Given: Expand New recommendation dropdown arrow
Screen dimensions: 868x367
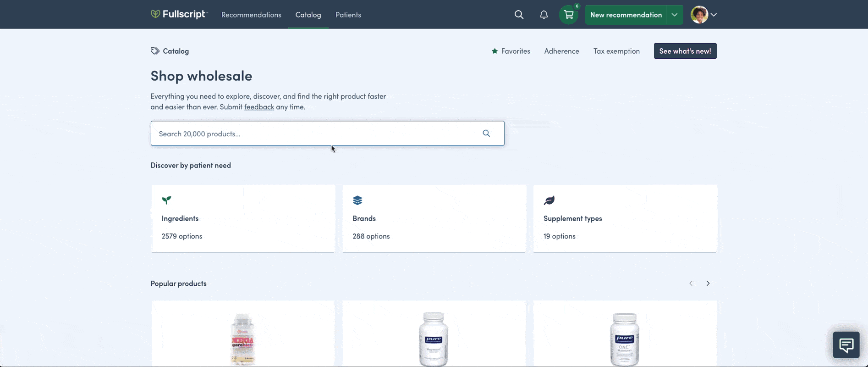Looking at the screenshot, I should [x=675, y=15].
